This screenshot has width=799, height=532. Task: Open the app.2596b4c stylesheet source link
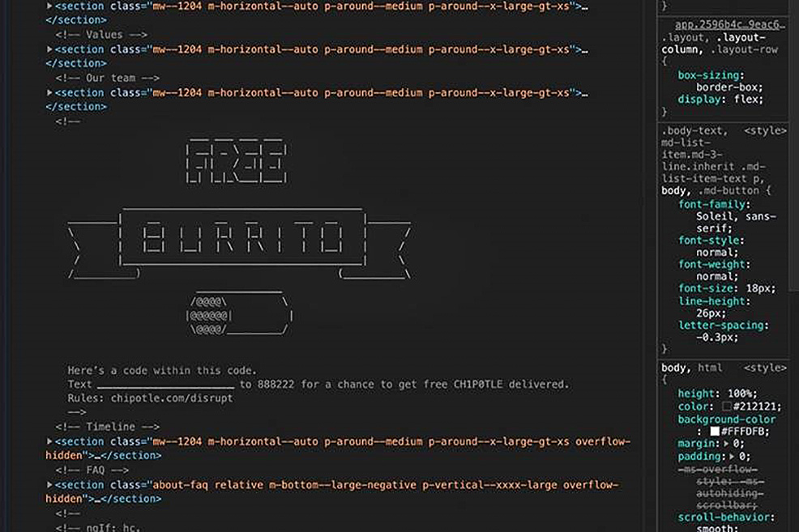[x=729, y=24]
